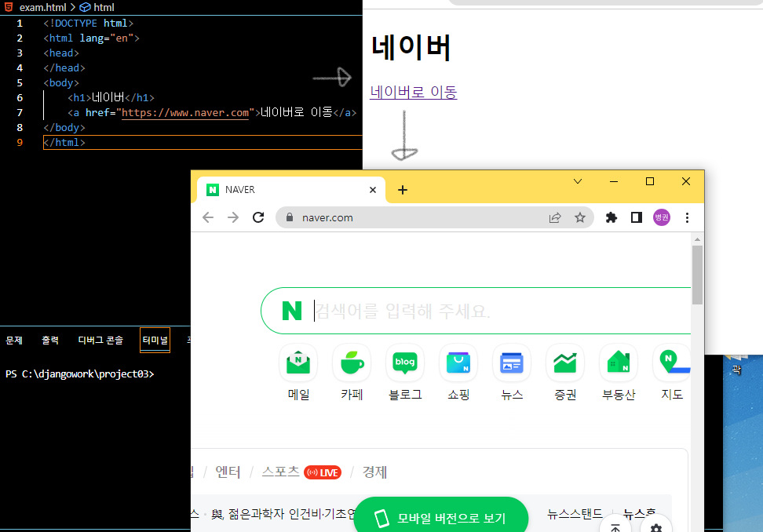The image size is (763, 532).
Task: Go back in the Chrome window
Action: [208, 217]
